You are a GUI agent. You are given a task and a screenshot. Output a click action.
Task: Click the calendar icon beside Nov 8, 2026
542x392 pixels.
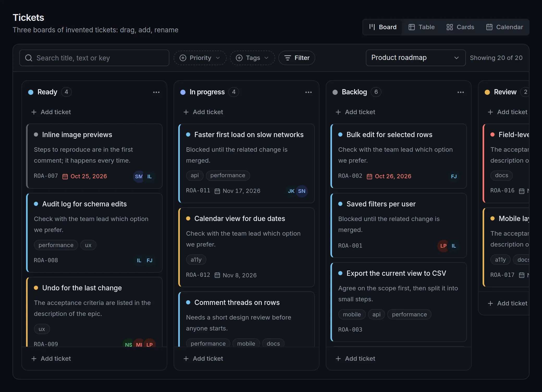[x=217, y=275]
